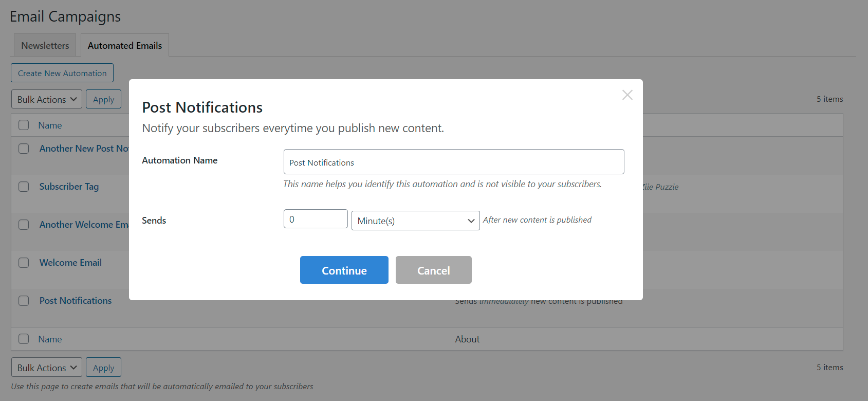Focus the Automation Name input field
The height and width of the screenshot is (401, 868).
coord(453,162)
